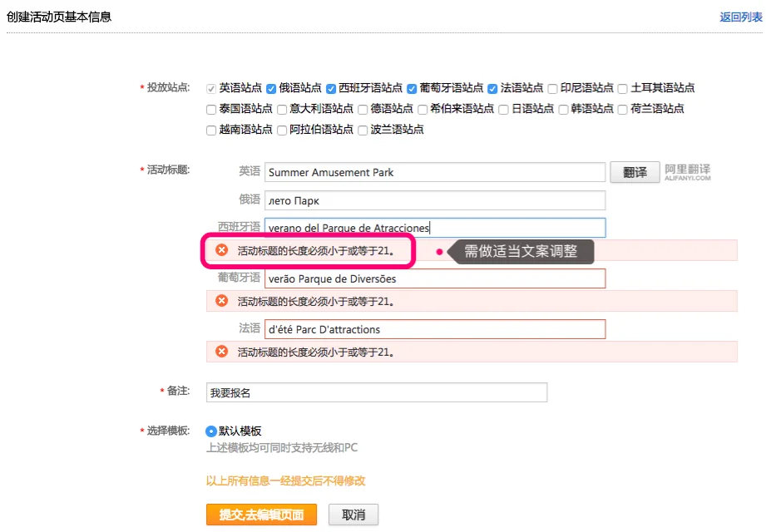Focus the English title input field
This screenshot has height=532, width=766.
pyautogui.click(x=435, y=172)
